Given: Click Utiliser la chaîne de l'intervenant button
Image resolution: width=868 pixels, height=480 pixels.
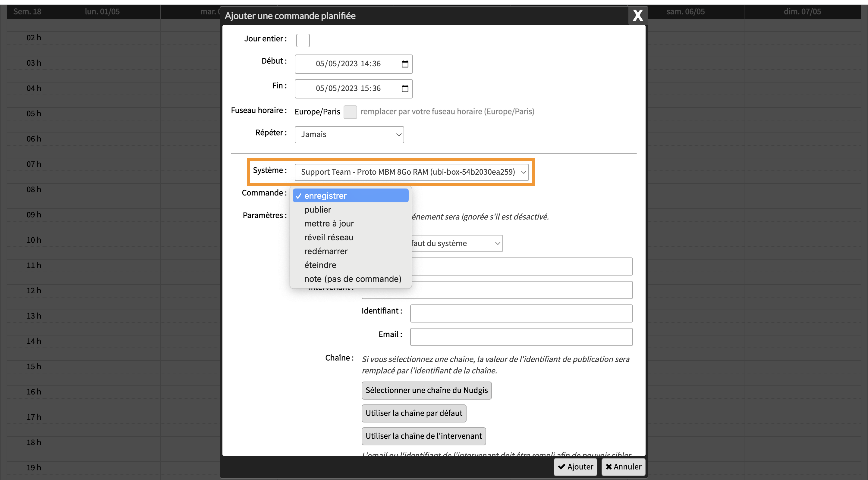Looking at the screenshot, I should [x=423, y=436].
